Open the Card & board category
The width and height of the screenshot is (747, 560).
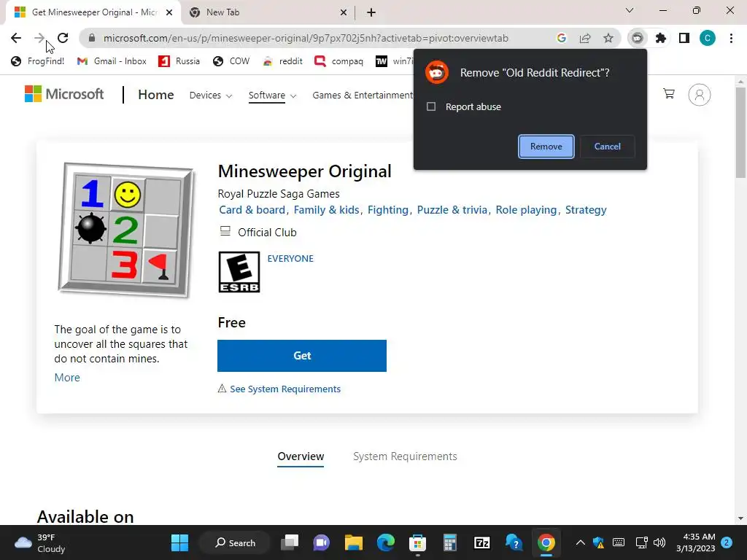point(252,210)
